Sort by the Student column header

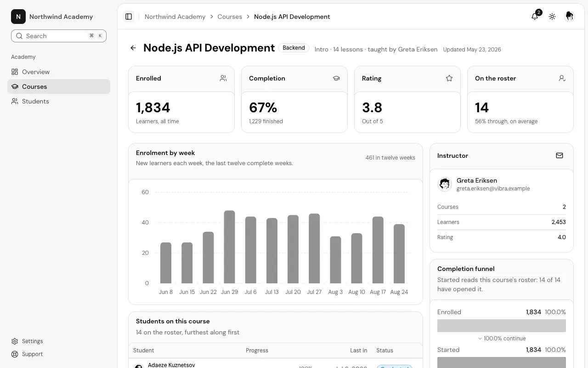(x=143, y=351)
